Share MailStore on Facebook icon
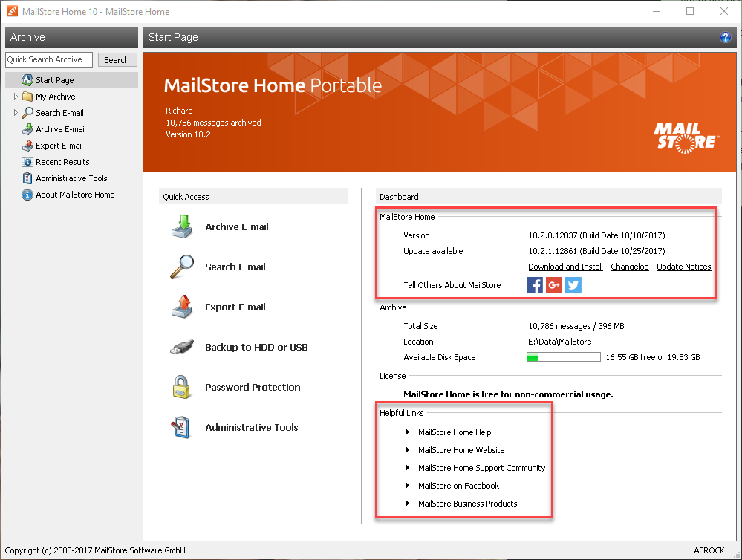This screenshot has height=560, width=742. click(535, 285)
